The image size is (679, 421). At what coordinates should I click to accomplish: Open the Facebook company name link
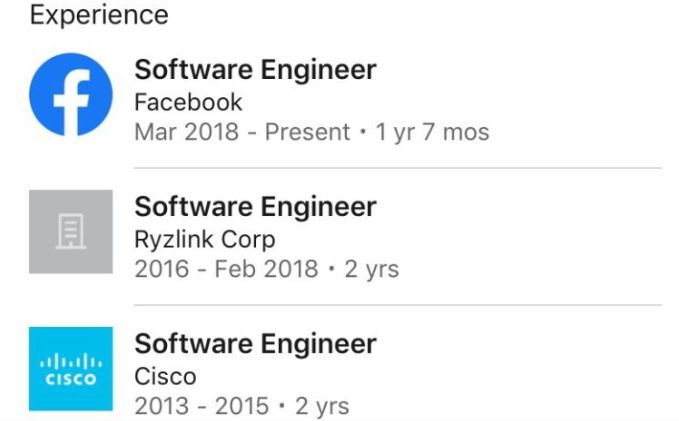(188, 103)
